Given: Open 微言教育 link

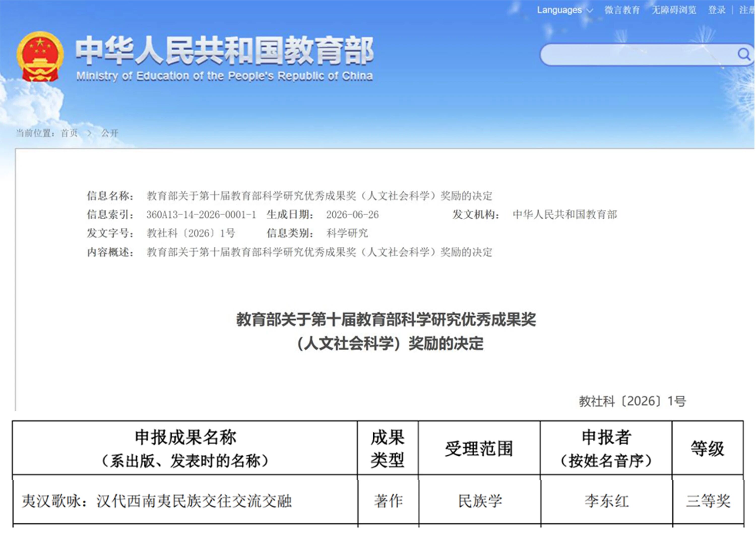Looking at the screenshot, I should coord(622,10).
